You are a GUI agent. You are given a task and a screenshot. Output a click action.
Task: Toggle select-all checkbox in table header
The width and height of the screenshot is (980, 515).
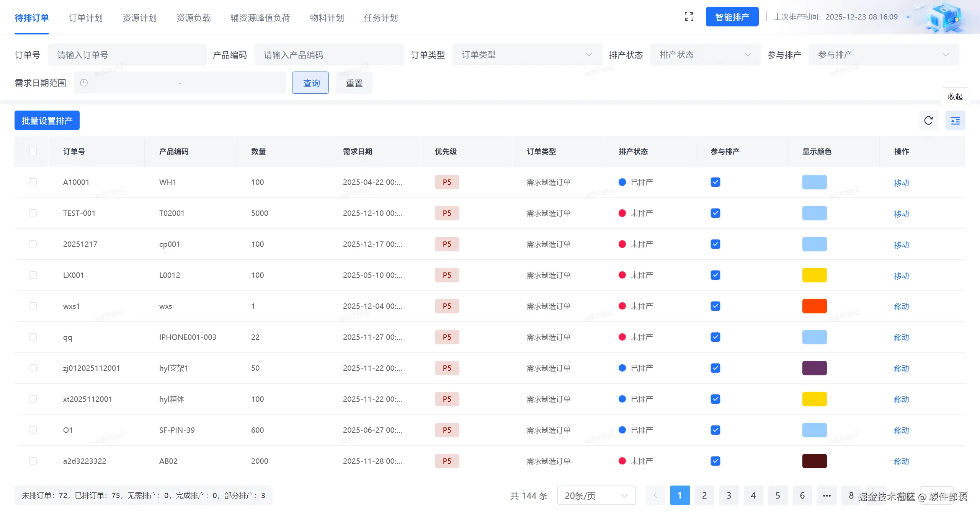33,152
